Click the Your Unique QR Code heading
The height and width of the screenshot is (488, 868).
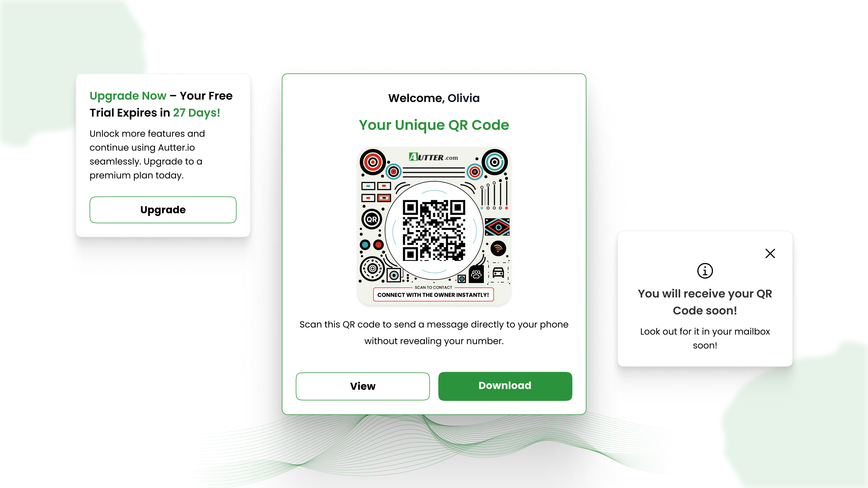[434, 125]
